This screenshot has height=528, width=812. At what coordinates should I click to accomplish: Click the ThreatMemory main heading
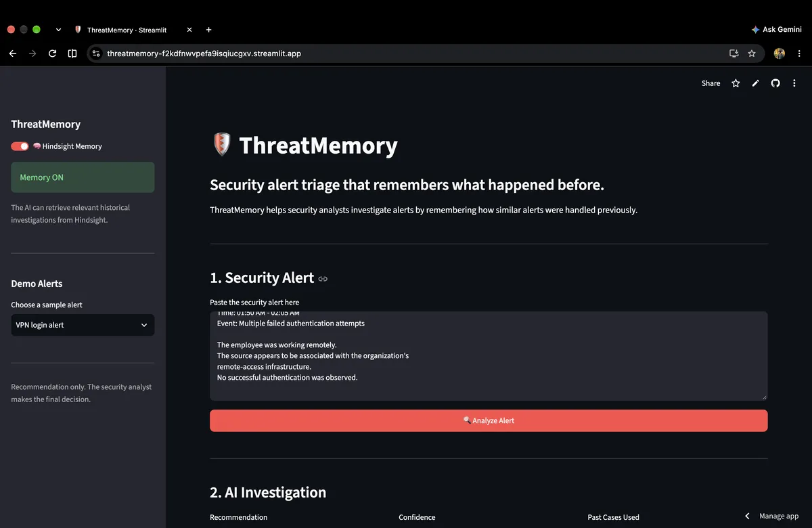point(319,145)
